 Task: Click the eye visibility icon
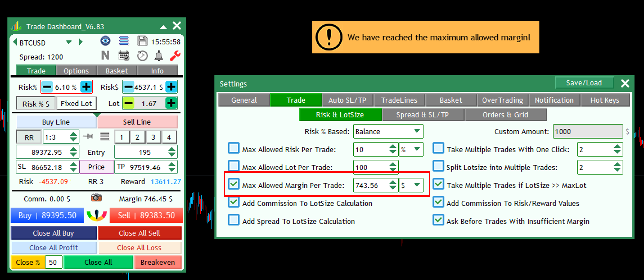105,41
